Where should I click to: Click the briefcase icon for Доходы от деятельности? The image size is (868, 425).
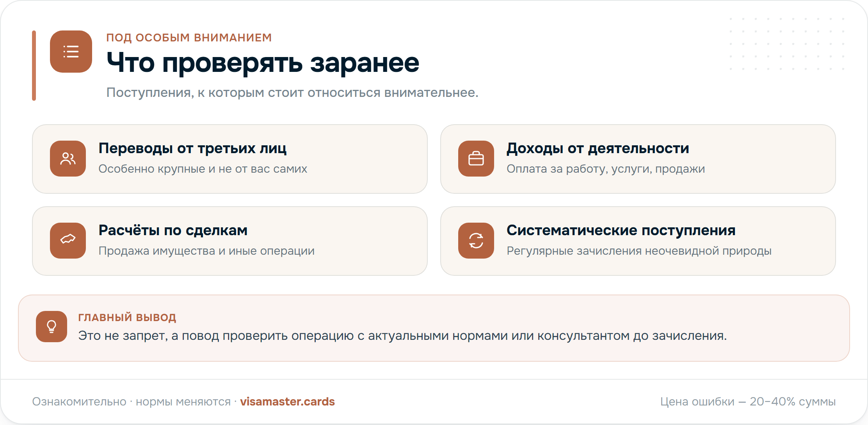(476, 159)
